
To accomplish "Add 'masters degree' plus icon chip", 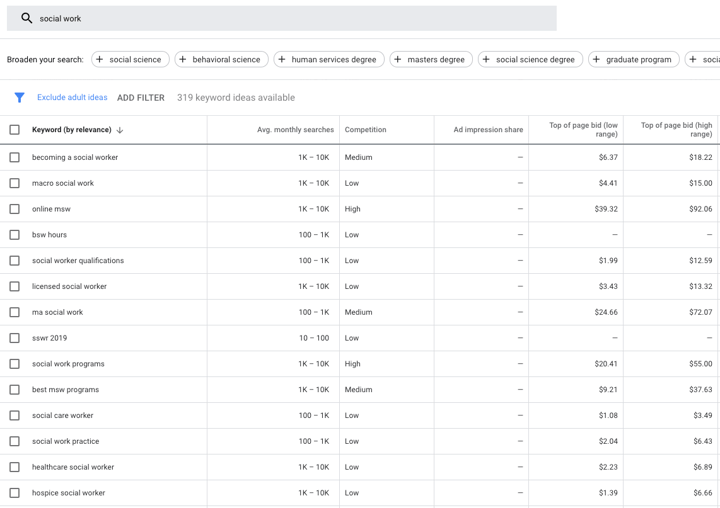I will coord(398,59).
